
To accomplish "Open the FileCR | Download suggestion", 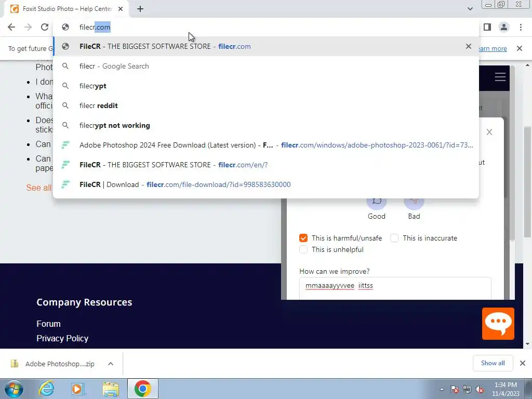I will coord(266,184).
